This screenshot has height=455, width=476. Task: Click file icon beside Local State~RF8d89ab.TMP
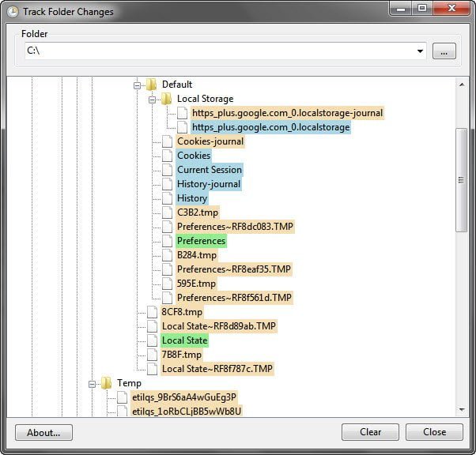point(152,326)
